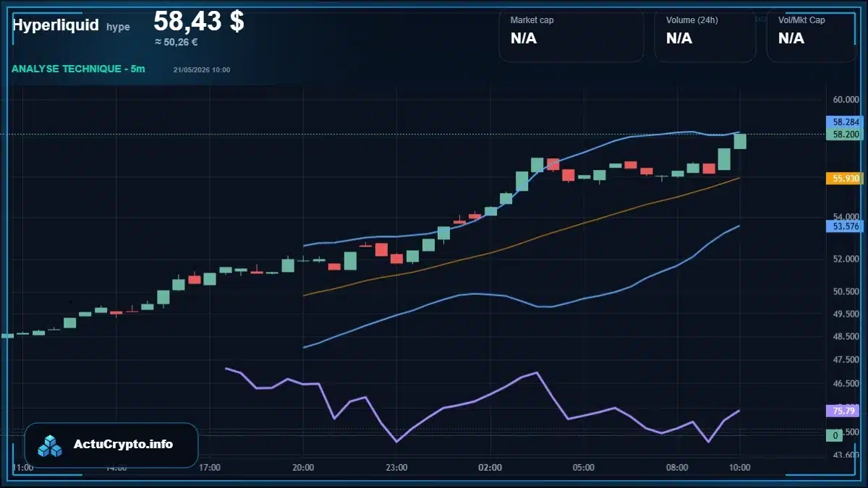Image resolution: width=868 pixels, height=488 pixels.
Task: Click the 47.500 price axis label
Action: pyautogui.click(x=845, y=360)
